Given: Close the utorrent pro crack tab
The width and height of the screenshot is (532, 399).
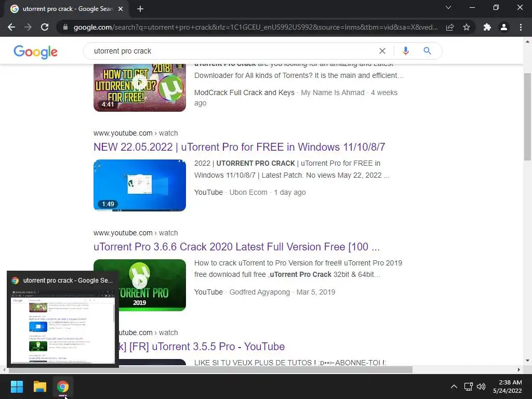Looking at the screenshot, I should [x=121, y=9].
